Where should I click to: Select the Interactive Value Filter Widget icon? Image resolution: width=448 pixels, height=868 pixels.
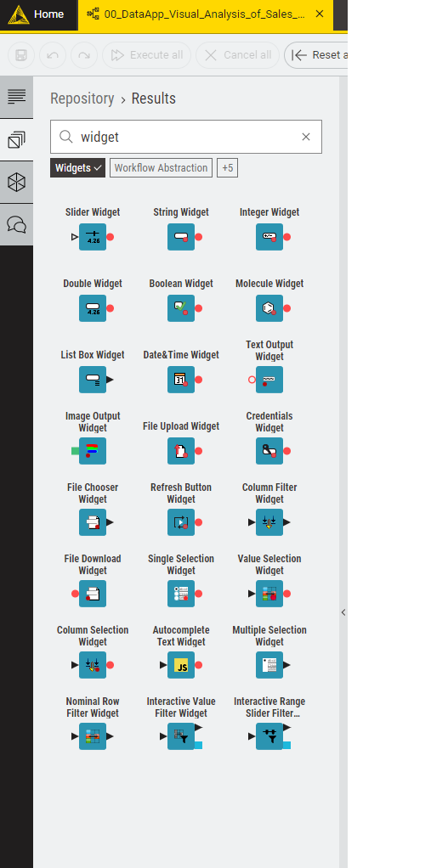click(181, 737)
